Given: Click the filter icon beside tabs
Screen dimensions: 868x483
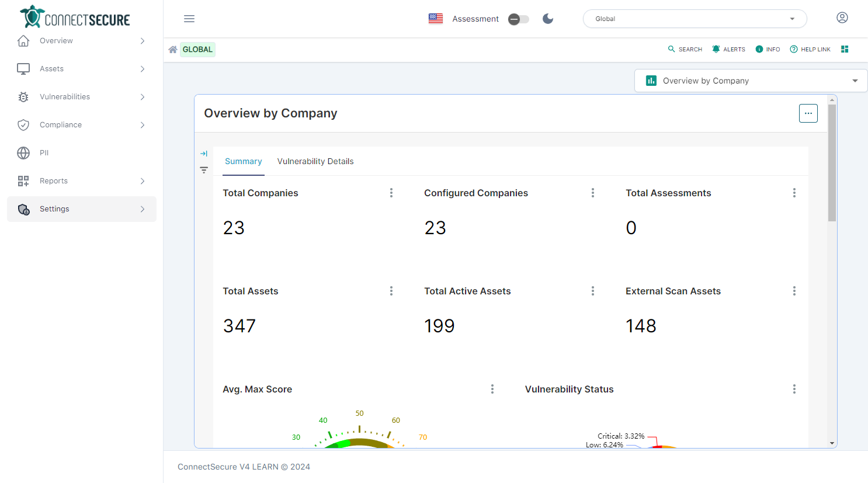Looking at the screenshot, I should 204,170.
